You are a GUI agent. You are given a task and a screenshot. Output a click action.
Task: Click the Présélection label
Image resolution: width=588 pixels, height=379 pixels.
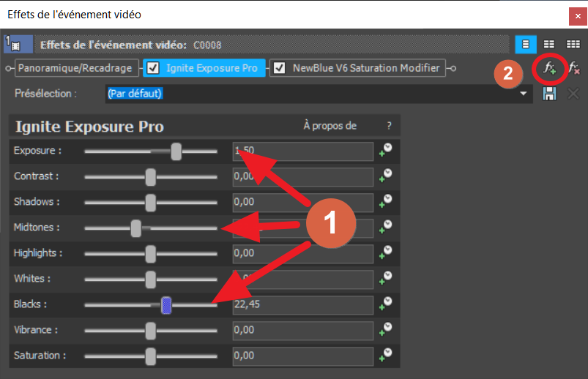45,94
